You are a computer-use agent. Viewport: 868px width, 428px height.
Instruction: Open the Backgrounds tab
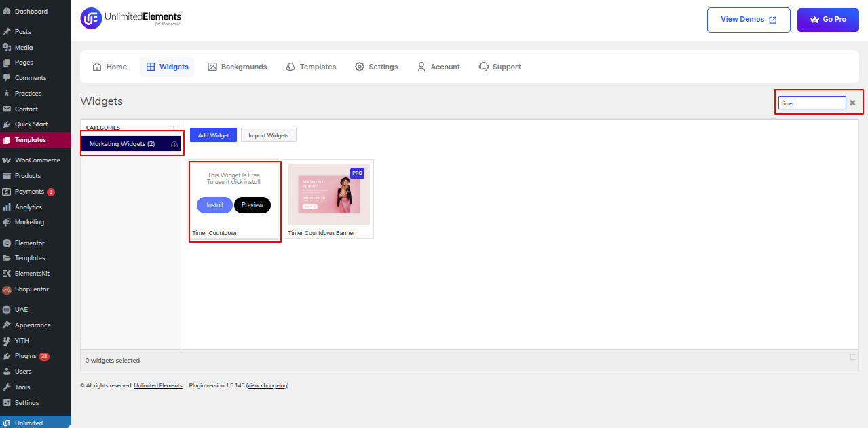click(x=238, y=67)
